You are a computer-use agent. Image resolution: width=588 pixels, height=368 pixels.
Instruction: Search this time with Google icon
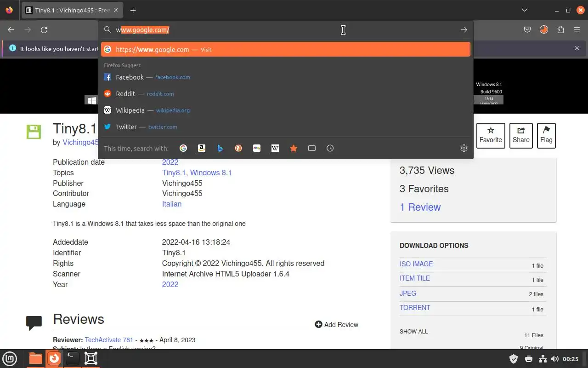point(183,148)
